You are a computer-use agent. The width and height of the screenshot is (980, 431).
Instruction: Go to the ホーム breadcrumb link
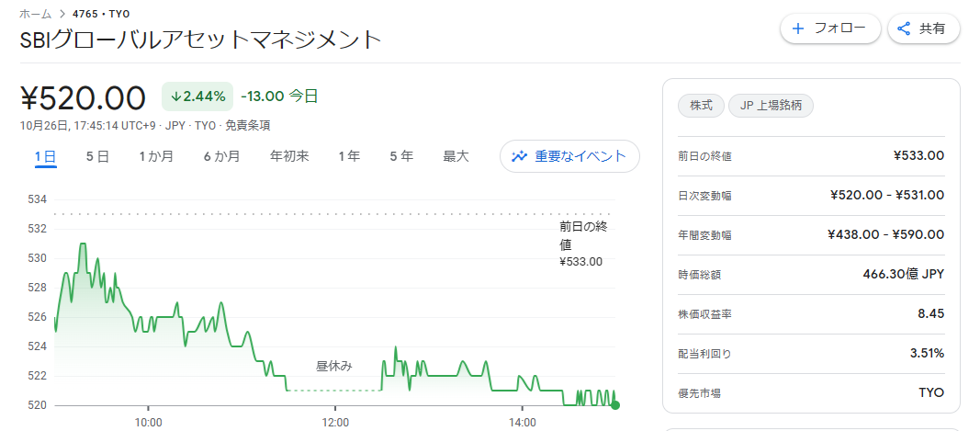pyautogui.click(x=35, y=14)
